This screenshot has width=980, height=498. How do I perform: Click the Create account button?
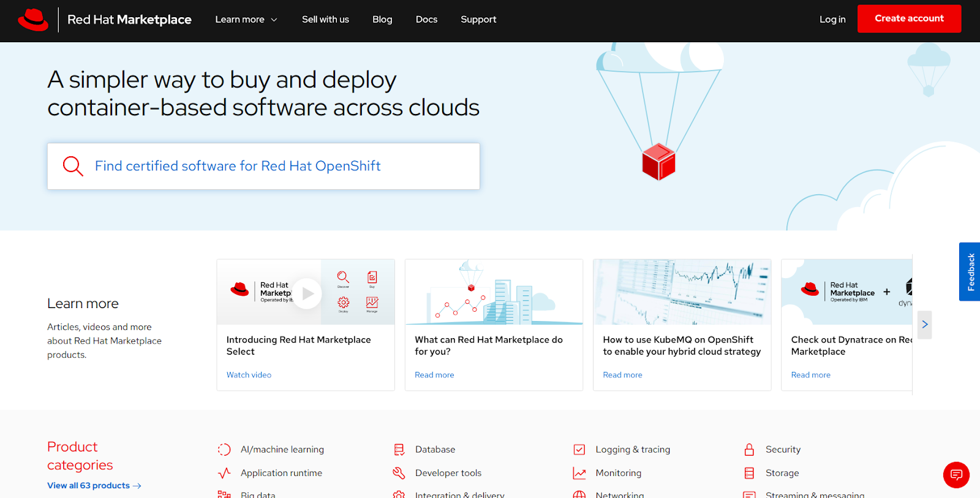[909, 18]
